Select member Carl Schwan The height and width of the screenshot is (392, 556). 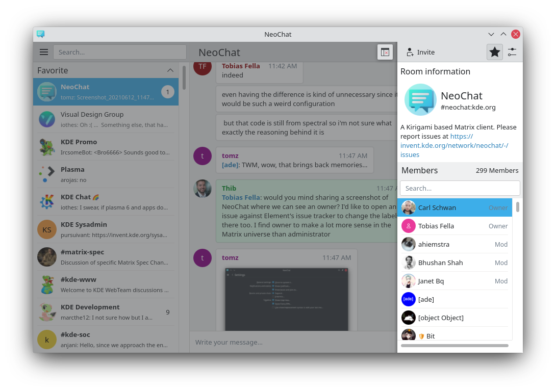[x=454, y=207]
